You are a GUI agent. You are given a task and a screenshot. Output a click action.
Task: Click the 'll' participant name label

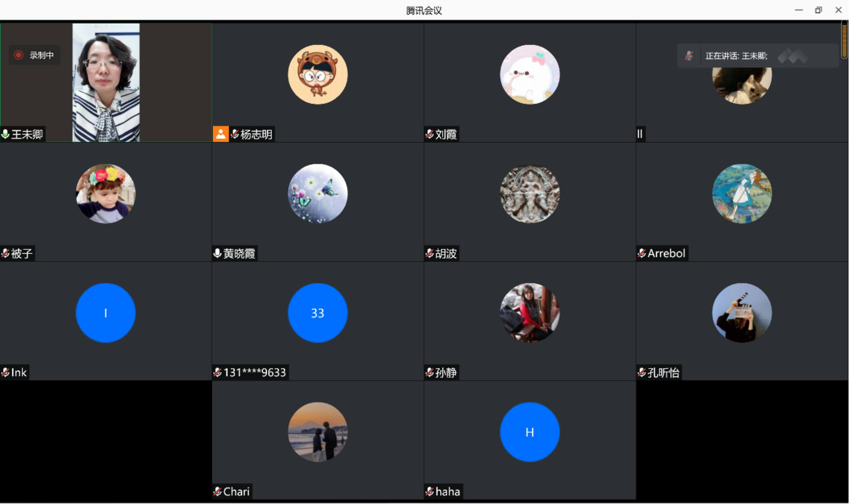point(640,134)
